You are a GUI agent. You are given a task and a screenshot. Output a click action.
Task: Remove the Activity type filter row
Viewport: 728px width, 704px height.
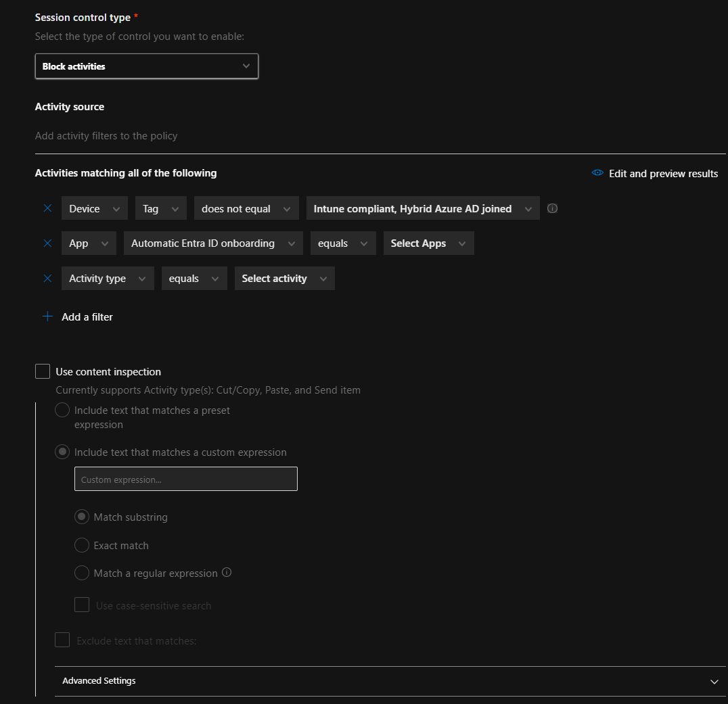click(x=47, y=279)
